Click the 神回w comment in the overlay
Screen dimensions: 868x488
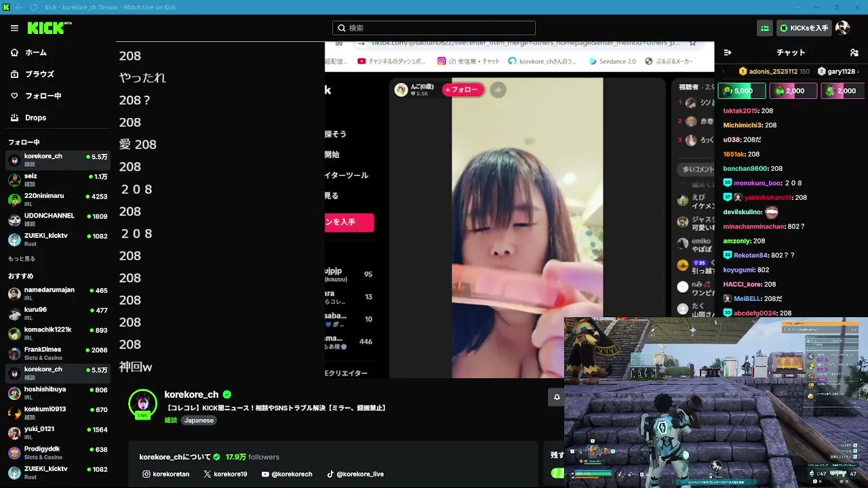[136, 367]
